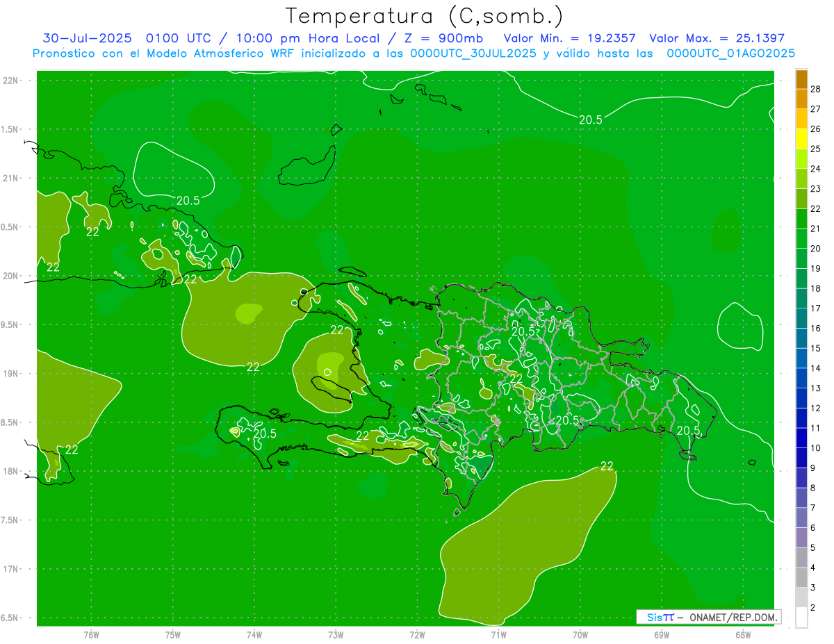Click the "20.5" contour label over open ocean near 70W
This screenshot has height=644, width=834.
coord(590,120)
